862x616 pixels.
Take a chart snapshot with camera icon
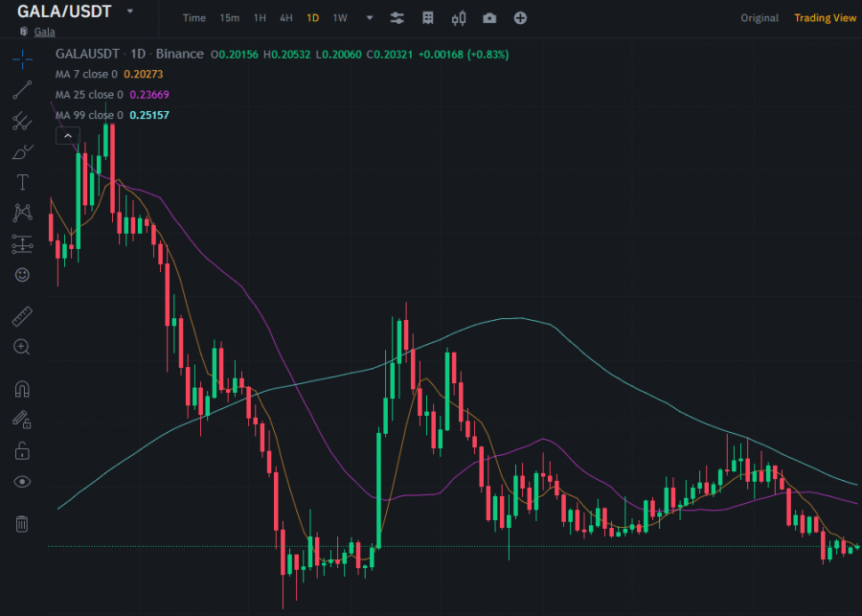pyautogui.click(x=489, y=18)
